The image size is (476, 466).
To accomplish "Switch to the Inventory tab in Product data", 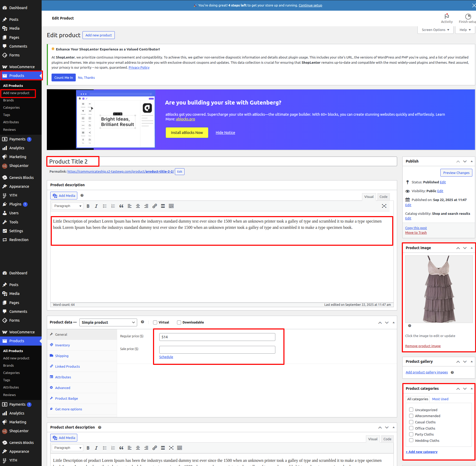I will 62,345.
